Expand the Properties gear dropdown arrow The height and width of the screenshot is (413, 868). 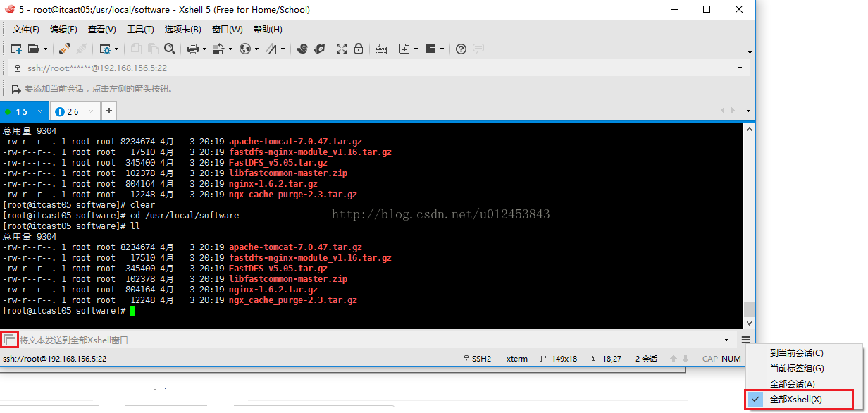pos(117,49)
